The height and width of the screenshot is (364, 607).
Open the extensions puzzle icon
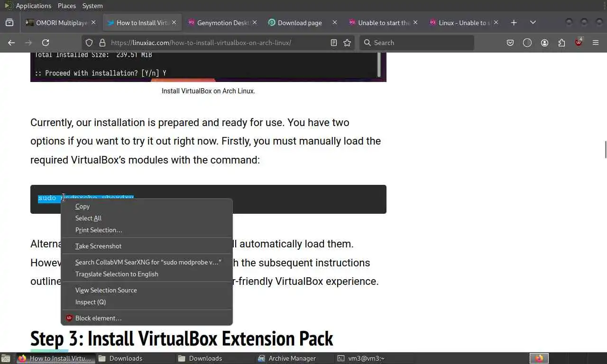point(561,43)
